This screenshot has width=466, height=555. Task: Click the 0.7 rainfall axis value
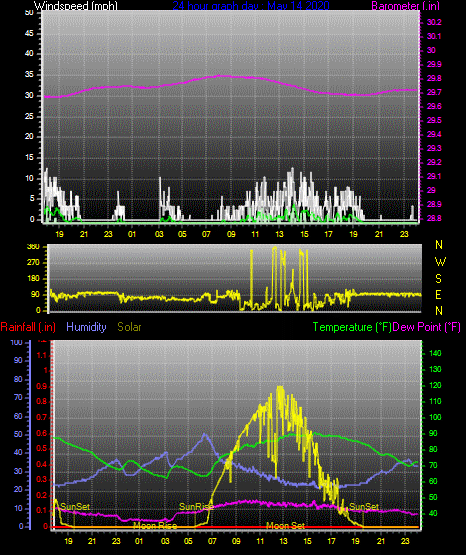click(42, 417)
